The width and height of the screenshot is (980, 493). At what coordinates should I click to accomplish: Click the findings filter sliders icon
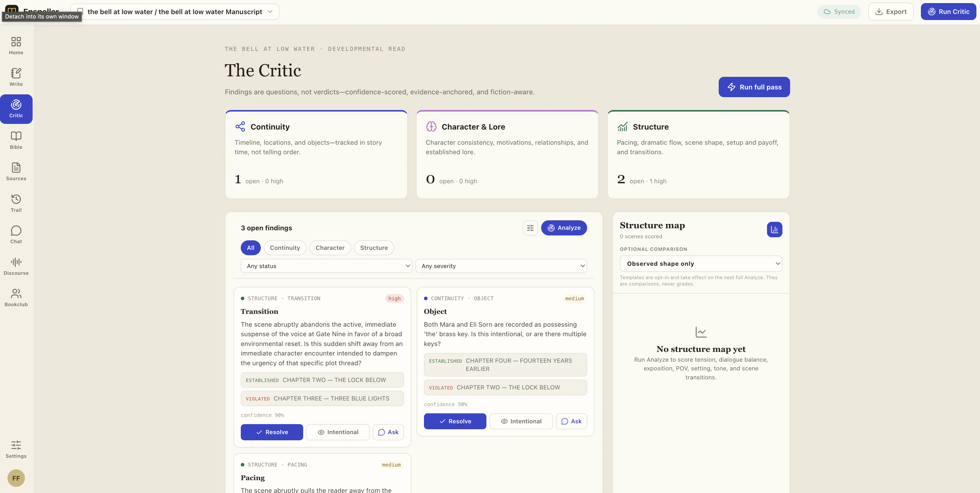530,228
